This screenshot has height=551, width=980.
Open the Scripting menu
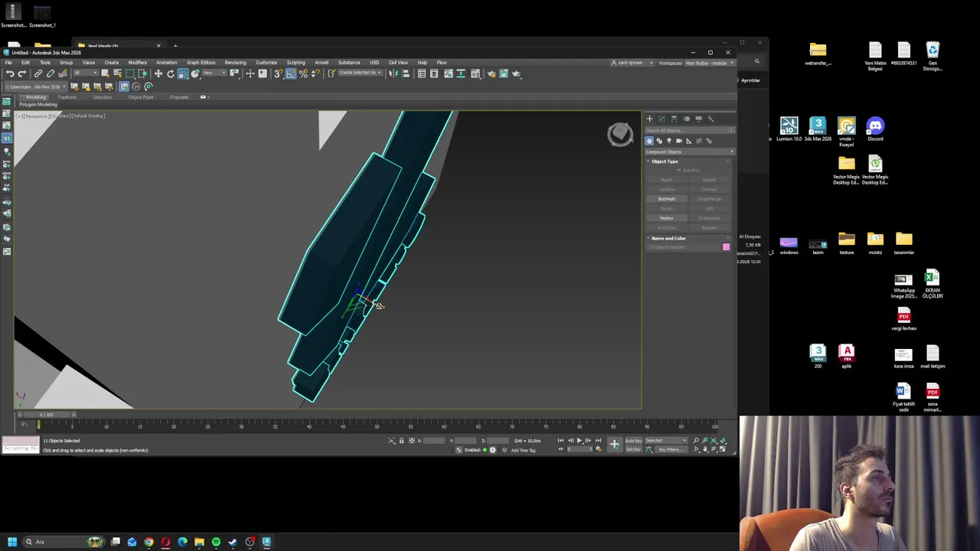(x=296, y=63)
